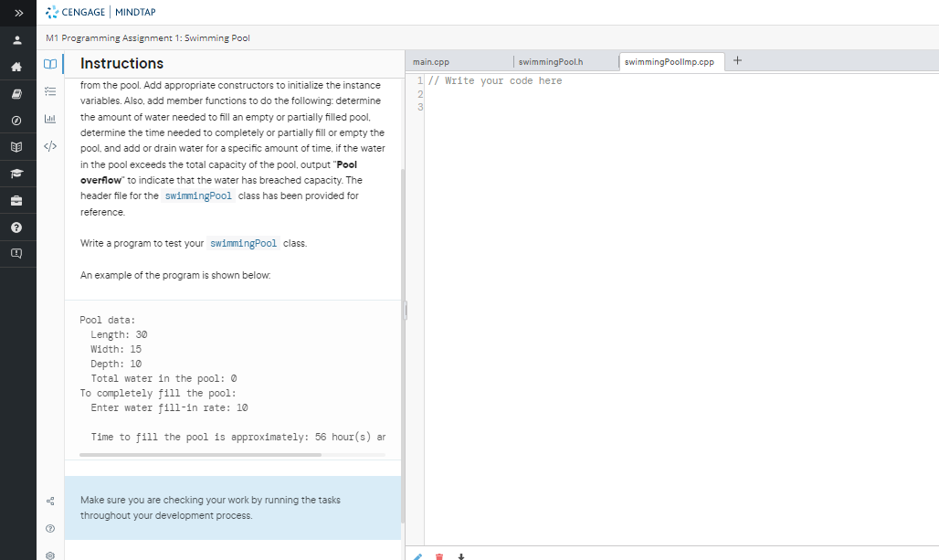Edit using the blue pencil icon
The width and height of the screenshot is (939, 560).
(417, 555)
